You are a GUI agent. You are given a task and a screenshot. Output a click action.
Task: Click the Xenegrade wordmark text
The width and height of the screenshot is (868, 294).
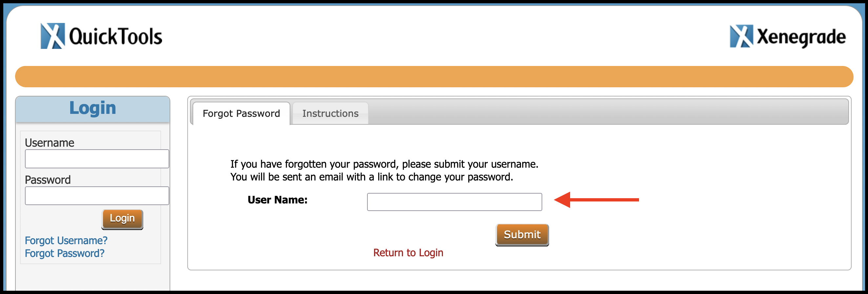click(801, 37)
